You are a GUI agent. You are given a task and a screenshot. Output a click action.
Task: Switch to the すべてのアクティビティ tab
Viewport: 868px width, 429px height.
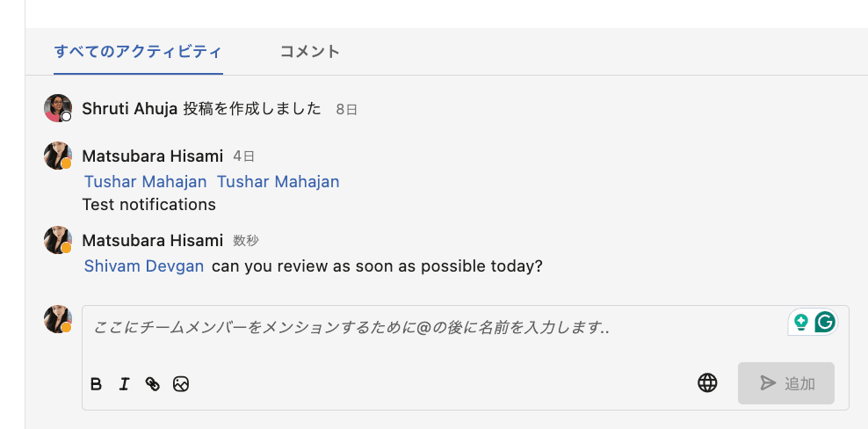(138, 51)
